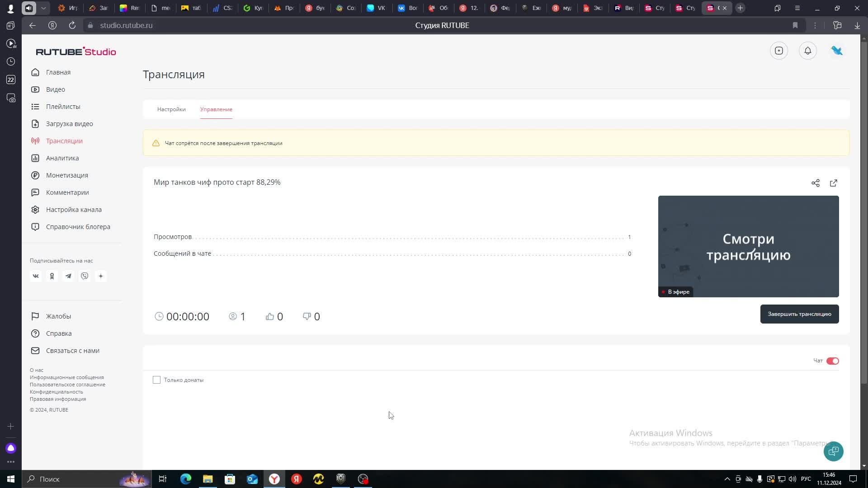Viewport: 868px width, 488px height.
Task: Click the РУС language indicator
Action: (x=806, y=479)
